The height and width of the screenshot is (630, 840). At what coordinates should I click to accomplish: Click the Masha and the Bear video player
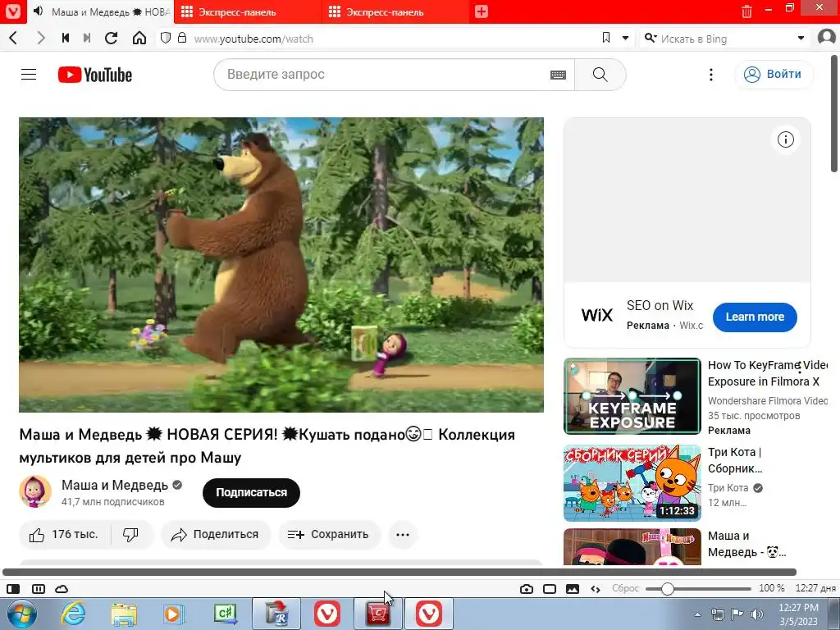pos(281,265)
